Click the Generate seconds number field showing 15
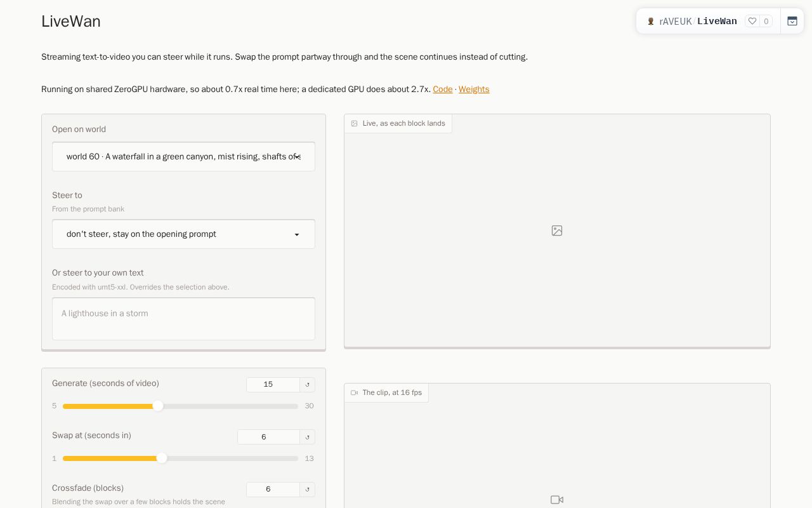 tap(273, 384)
